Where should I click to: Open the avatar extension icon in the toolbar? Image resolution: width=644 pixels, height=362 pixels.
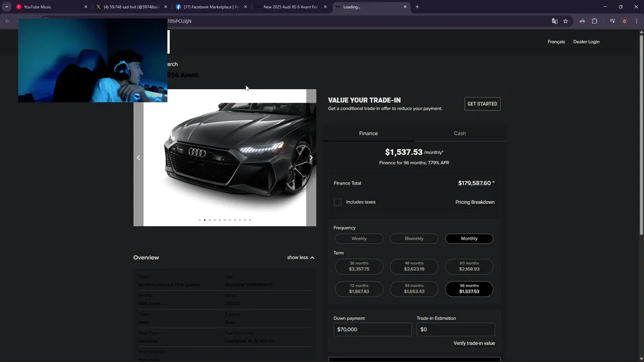pyautogui.click(x=582, y=21)
